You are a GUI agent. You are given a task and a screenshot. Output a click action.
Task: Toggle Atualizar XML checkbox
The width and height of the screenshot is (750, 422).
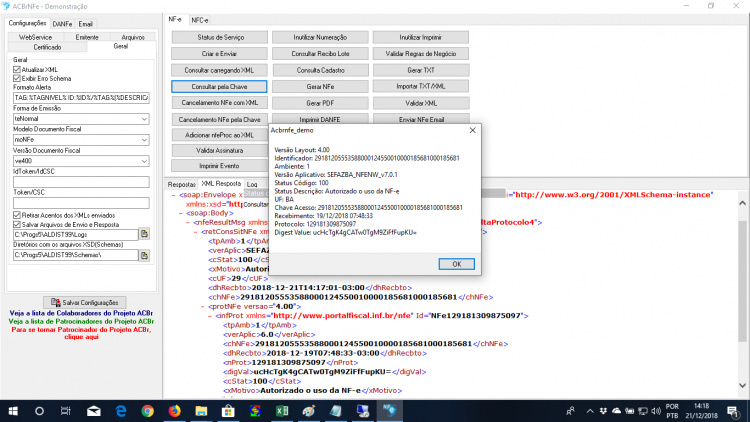pos(17,69)
